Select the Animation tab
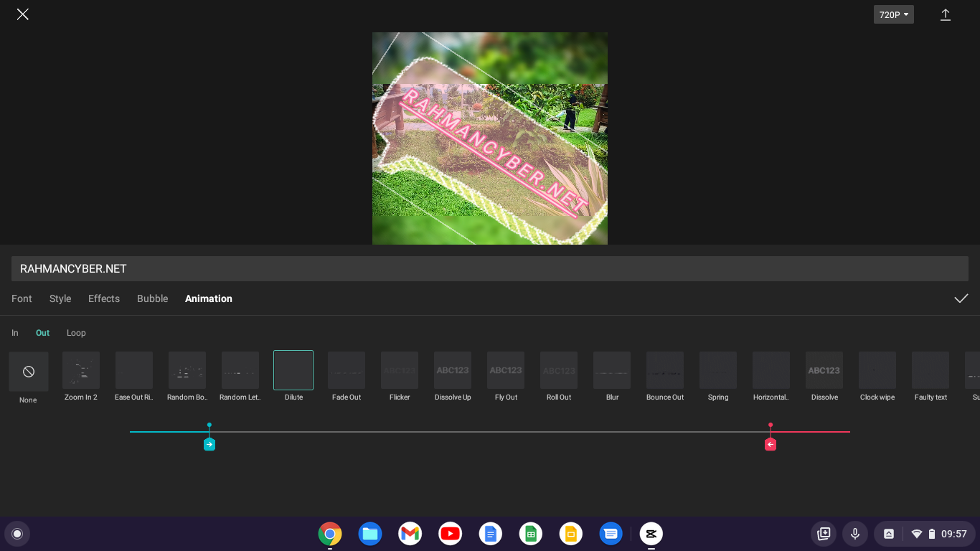Viewport: 980px width, 551px height. pyautogui.click(x=209, y=298)
